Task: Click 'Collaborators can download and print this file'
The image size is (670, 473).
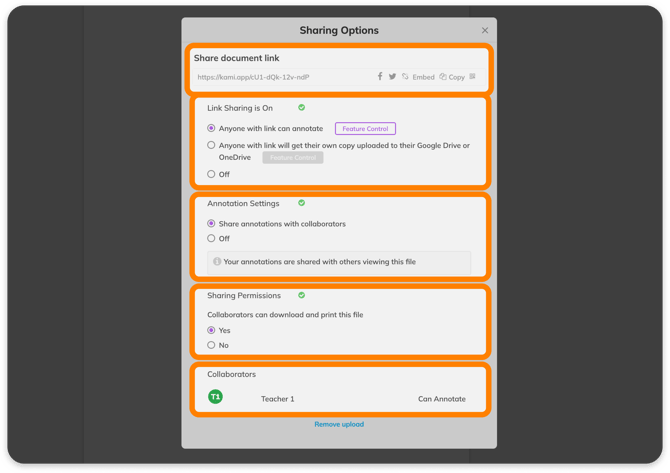Action: pyautogui.click(x=285, y=315)
